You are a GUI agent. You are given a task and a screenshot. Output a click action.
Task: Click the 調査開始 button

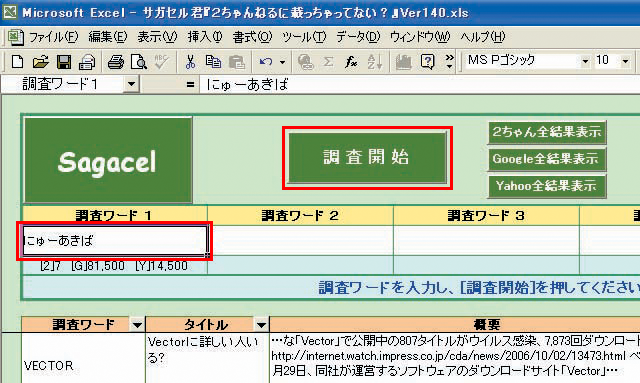pos(367,157)
